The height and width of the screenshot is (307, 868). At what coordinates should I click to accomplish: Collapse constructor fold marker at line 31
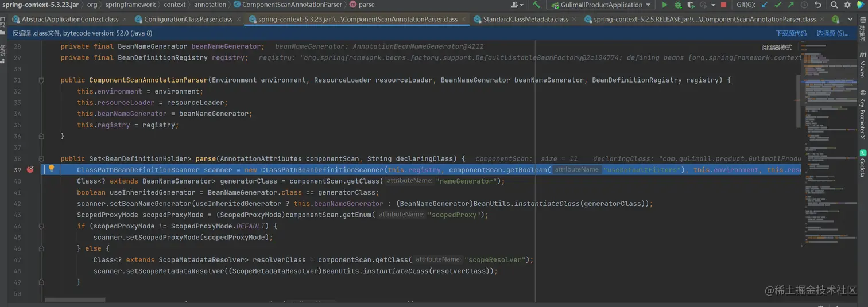[41, 80]
